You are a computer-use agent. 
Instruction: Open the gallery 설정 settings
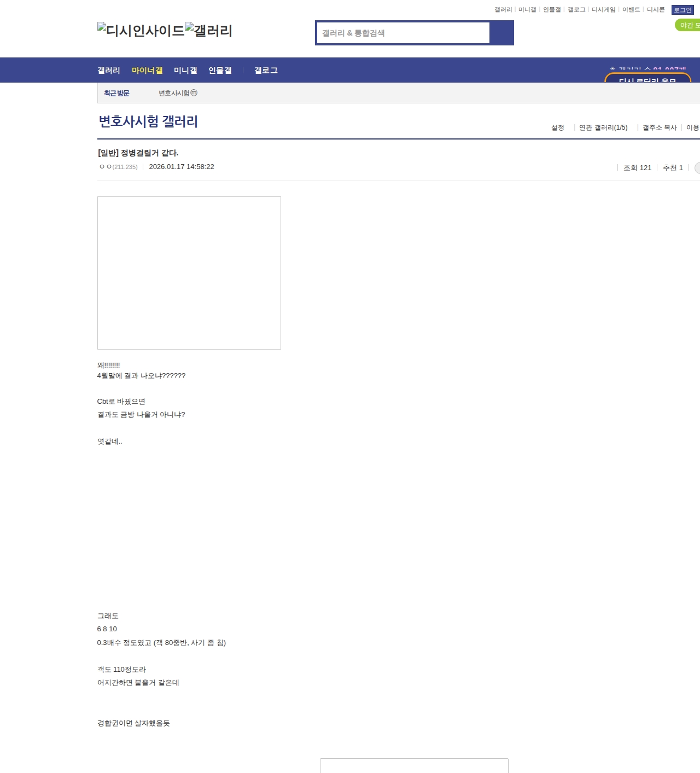[x=557, y=127]
